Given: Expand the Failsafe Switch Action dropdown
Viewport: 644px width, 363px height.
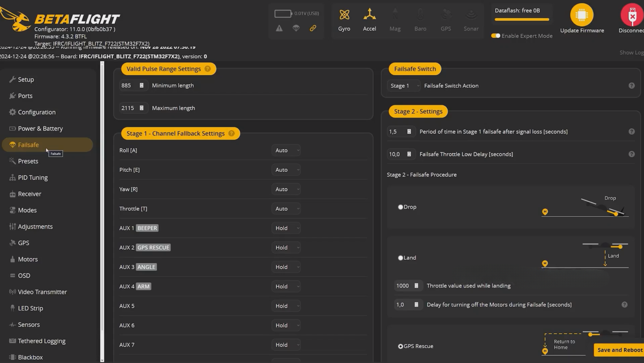Looking at the screenshot, I should [x=404, y=86].
